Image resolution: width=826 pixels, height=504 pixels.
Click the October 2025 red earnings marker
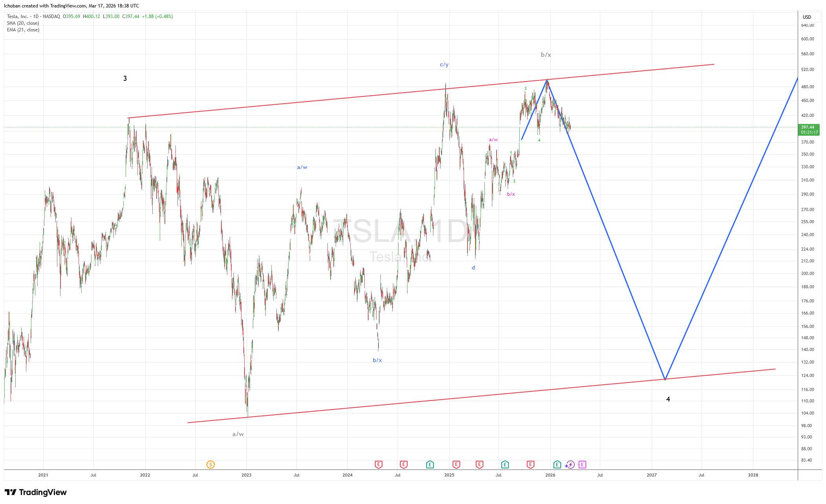point(530,465)
